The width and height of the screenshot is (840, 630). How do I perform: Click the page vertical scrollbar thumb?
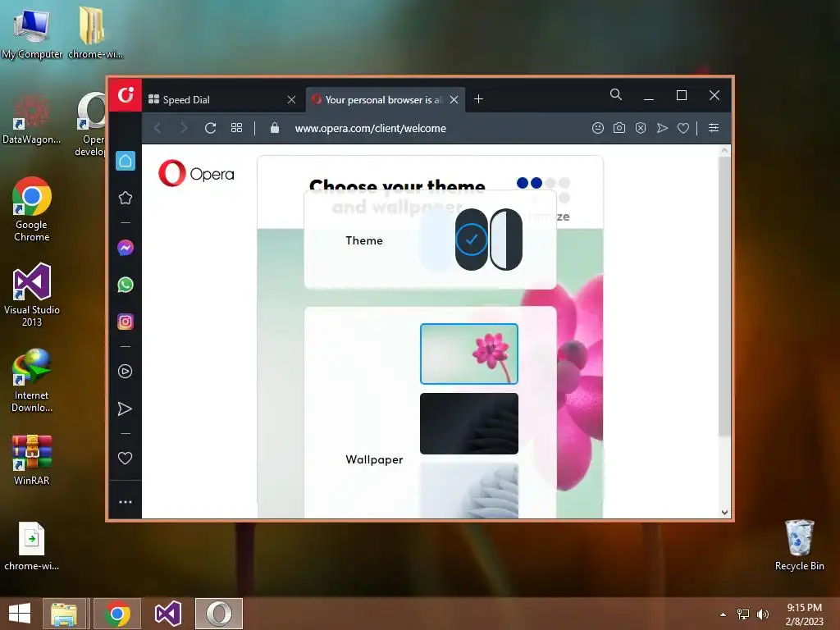pyautogui.click(x=724, y=296)
